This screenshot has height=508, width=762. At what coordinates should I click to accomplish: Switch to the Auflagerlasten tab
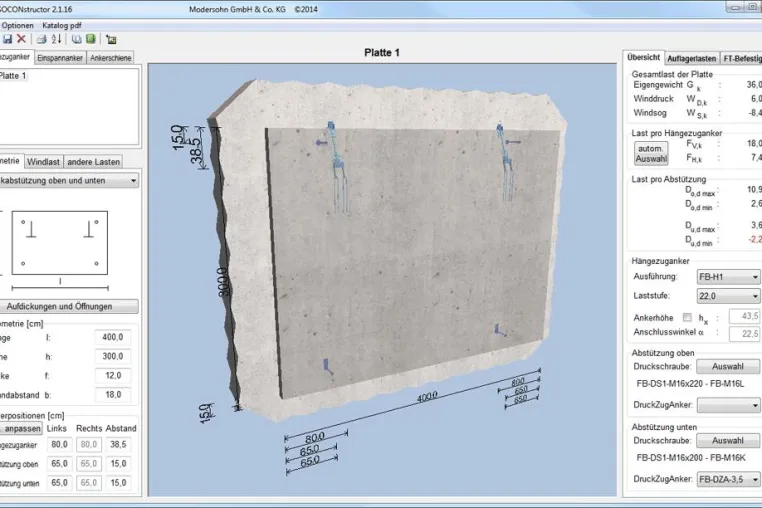[692, 58]
